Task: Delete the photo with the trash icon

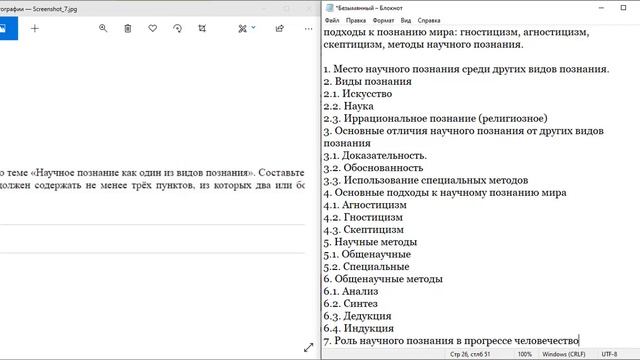Action: (x=128, y=28)
